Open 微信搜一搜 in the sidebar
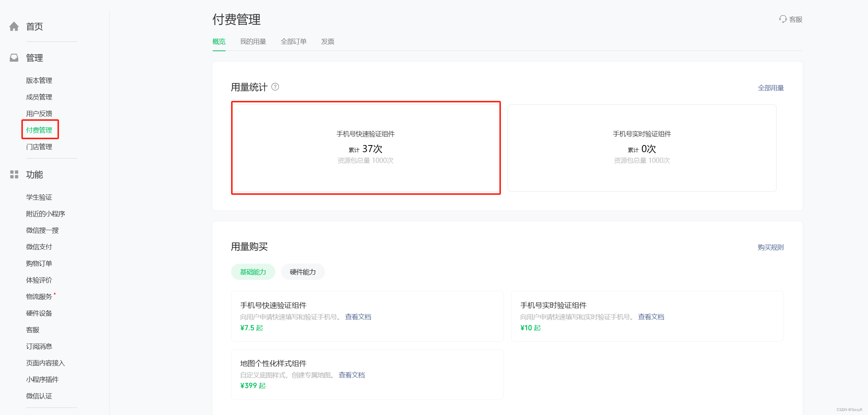 tap(42, 230)
